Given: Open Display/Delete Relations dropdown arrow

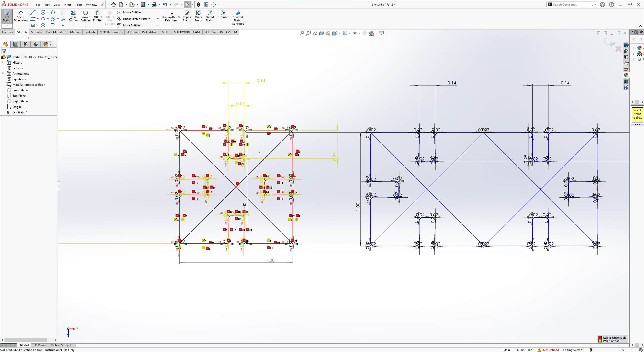Looking at the screenshot, I should pyautogui.click(x=171, y=26).
